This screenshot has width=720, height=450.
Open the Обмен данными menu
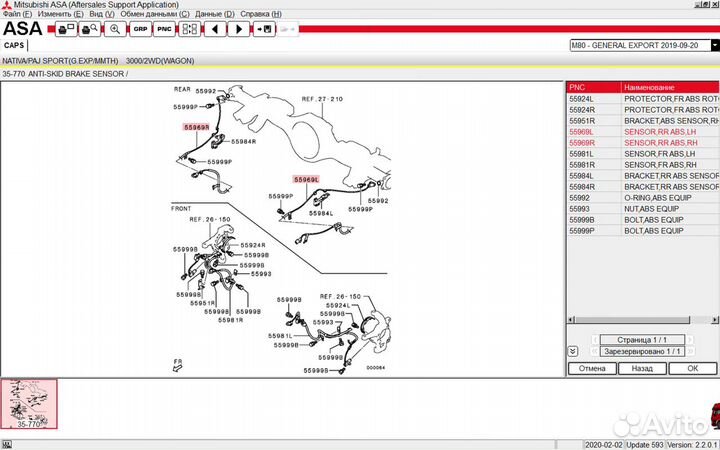click(x=155, y=15)
